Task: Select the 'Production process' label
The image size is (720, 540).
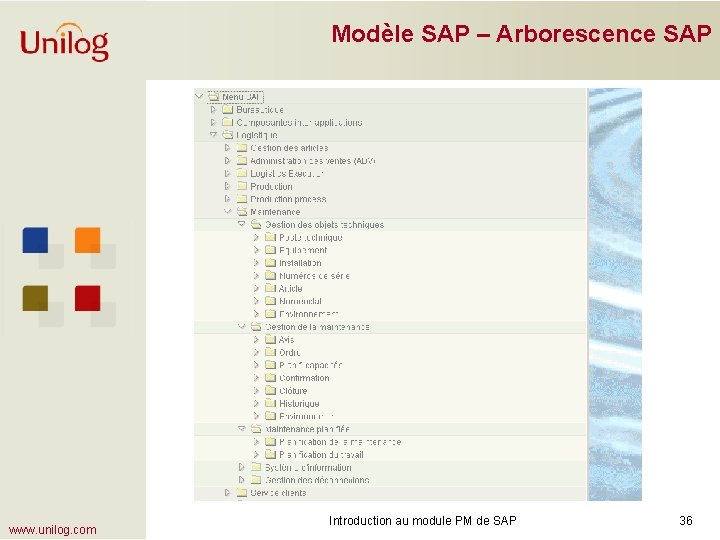Action: point(288,199)
